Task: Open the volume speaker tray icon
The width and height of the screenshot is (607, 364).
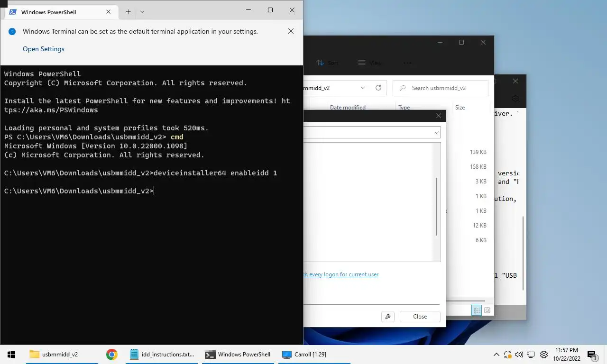Action: pyautogui.click(x=519, y=355)
